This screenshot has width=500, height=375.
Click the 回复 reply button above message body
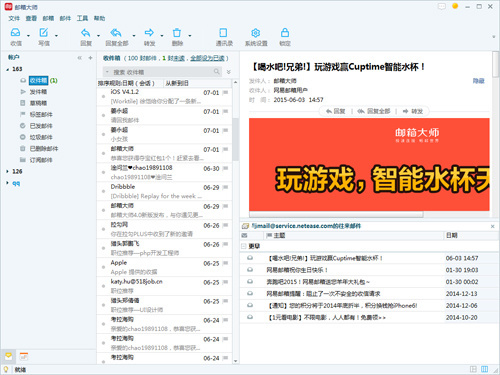coord(336,111)
